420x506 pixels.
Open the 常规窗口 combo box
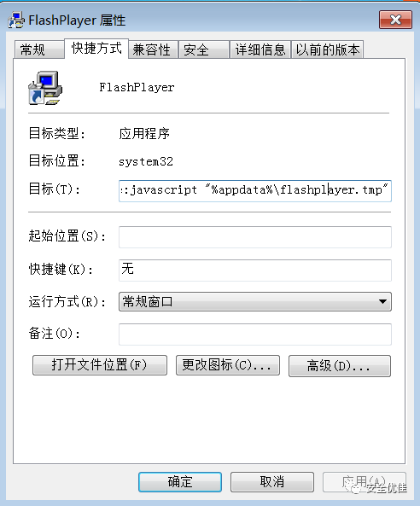[x=255, y=302]
